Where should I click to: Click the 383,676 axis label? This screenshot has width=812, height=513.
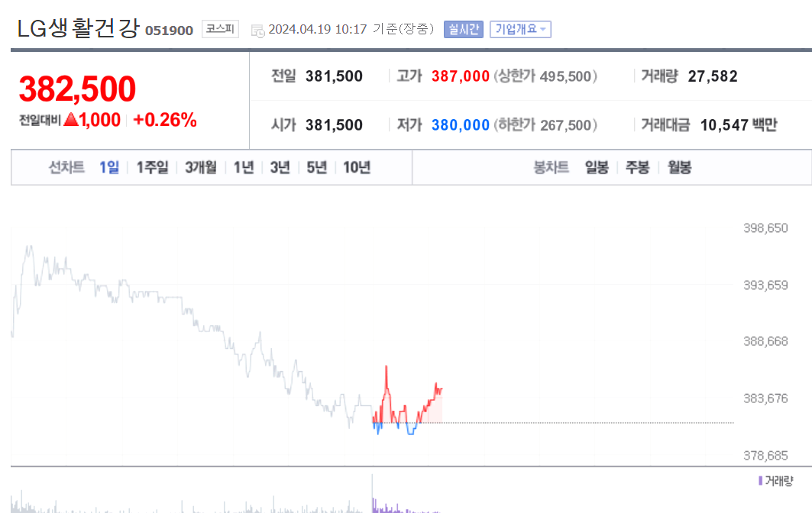point(765,398)
